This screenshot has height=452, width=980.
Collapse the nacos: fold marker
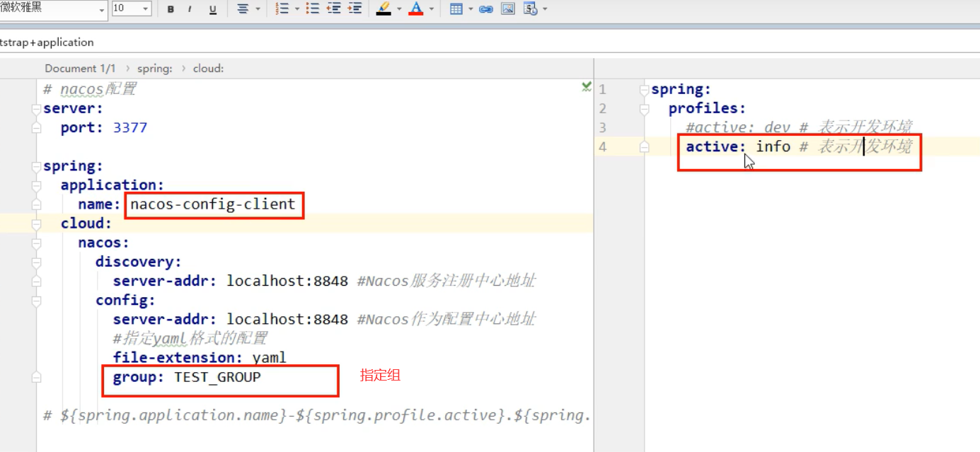pos(36,243)
